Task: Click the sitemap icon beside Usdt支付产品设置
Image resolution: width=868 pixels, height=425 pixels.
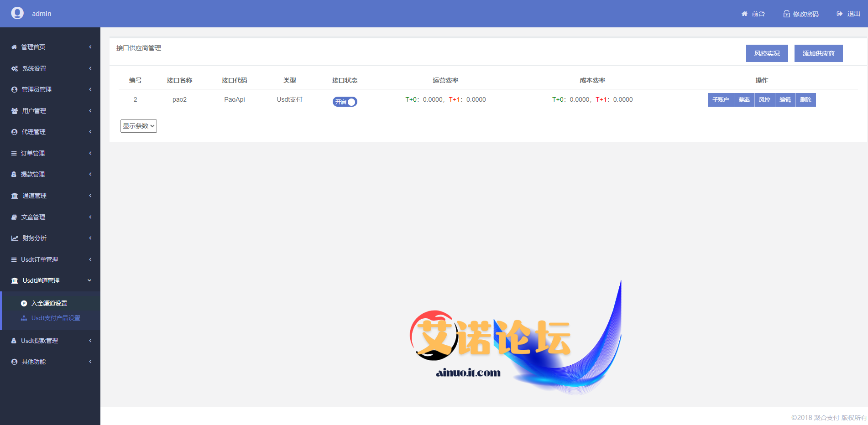Action: tap(24, 318)
